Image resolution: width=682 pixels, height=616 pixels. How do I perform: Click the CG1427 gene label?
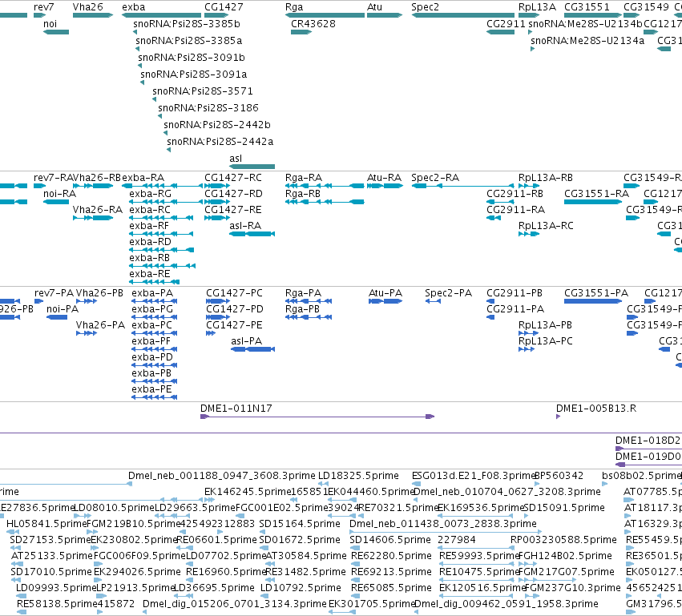(x=224, y=7)
